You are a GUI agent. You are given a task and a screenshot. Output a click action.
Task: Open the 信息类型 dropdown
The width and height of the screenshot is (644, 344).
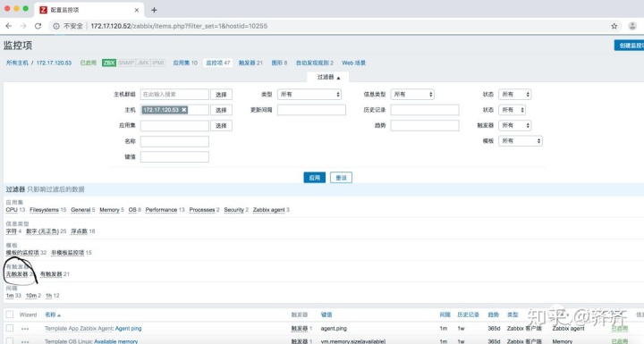point(412,95)
